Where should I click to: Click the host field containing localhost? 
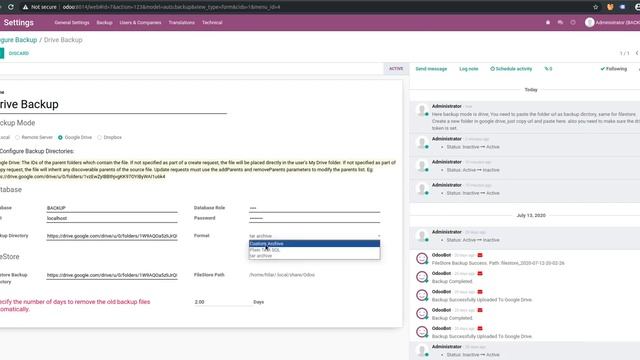pyautogui.click(x=112, y=218)
